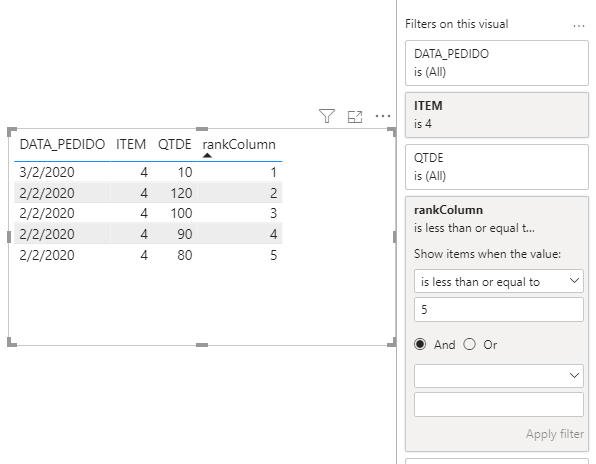596x464 pixels.
Task: Sort by the ITEM column header
Action: point(131,144)
